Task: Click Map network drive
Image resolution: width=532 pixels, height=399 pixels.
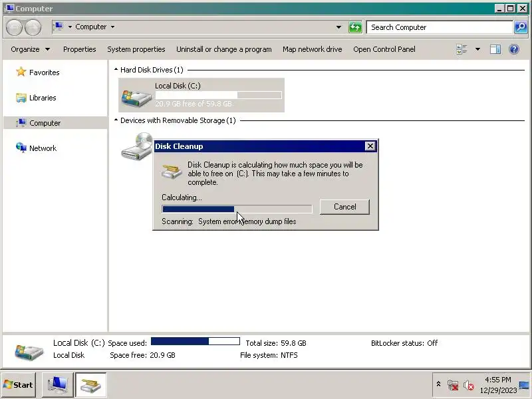Action: [x=312, y=49]
